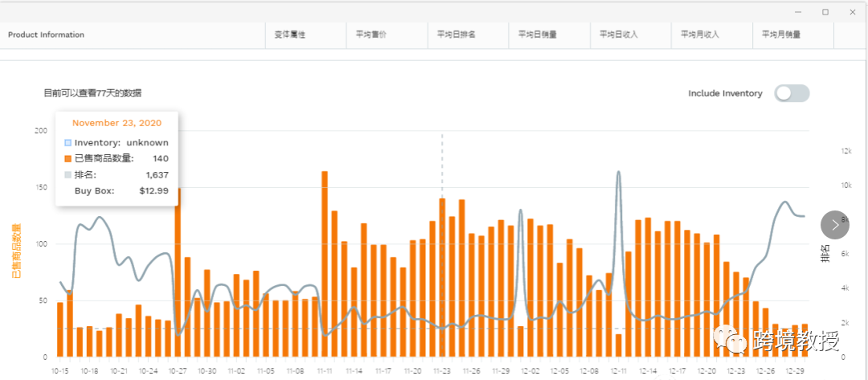Click the 已售商品数量 left axis title
868x380 pixels.
click(16, 251)
